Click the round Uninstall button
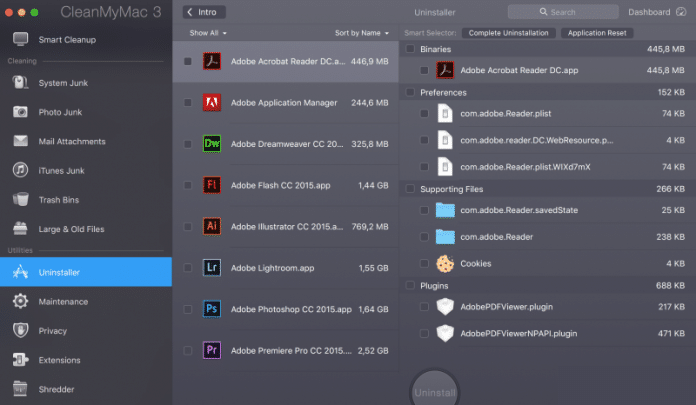The height and width of the screenshot is (405, 696). pyautogui.click(x=435, y=391)
